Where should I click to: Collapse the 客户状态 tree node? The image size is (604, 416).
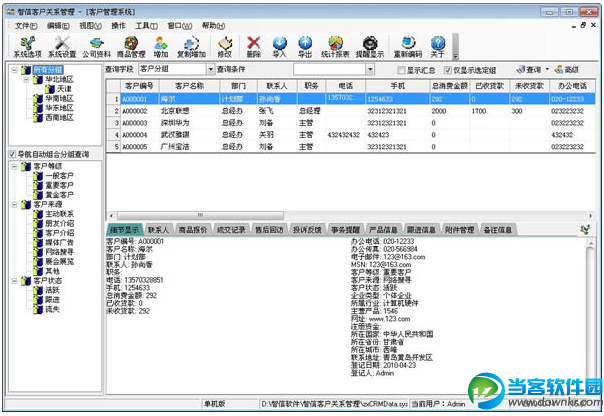point(14,281)
